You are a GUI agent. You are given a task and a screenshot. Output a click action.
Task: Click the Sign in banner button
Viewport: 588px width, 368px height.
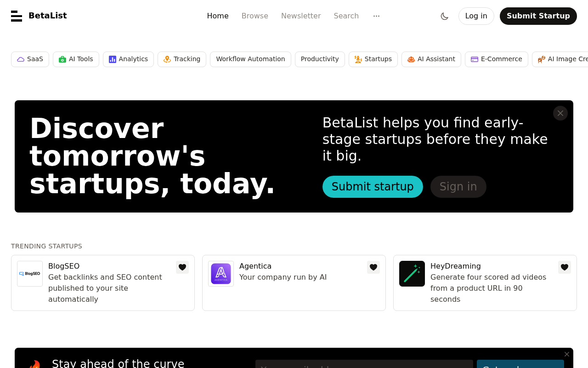(458, 187)
